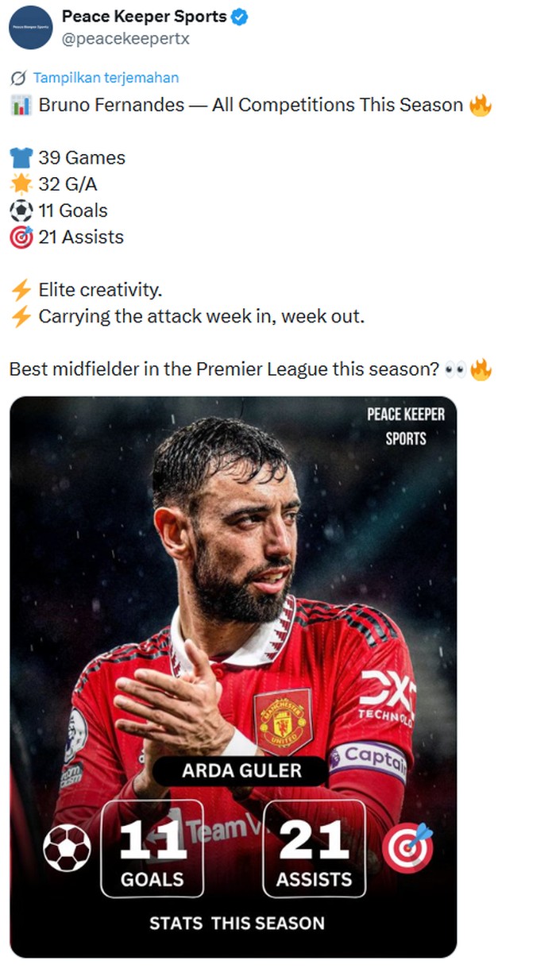Click the soccer ball icon left of 11 Goals box

67,848
